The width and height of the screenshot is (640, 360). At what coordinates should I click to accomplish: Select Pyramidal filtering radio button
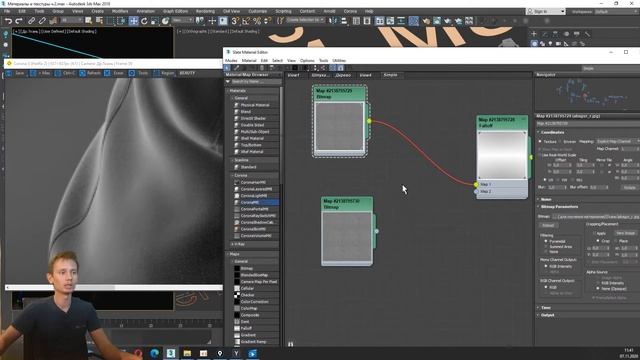click(546, 241)
